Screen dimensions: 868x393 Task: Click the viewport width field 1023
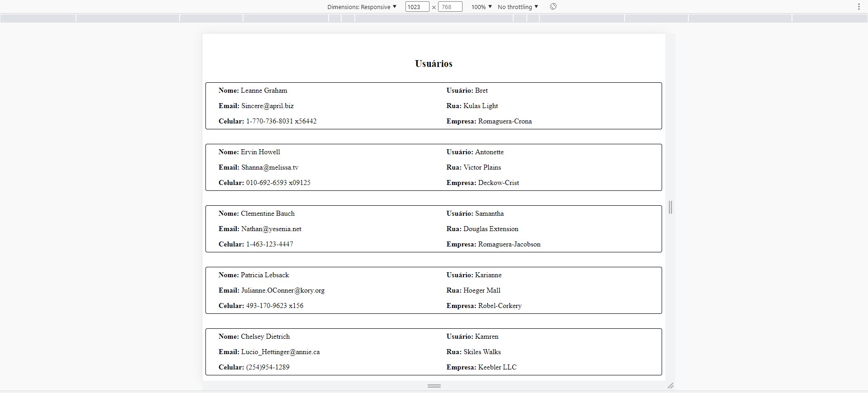[x=417, y=7]
